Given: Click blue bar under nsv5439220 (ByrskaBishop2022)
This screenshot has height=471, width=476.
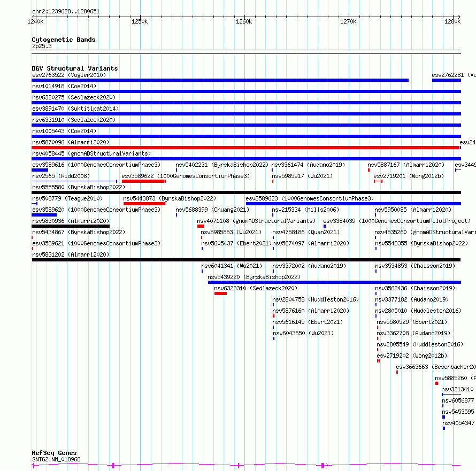Looking at the screenshot, I should 334,282.
